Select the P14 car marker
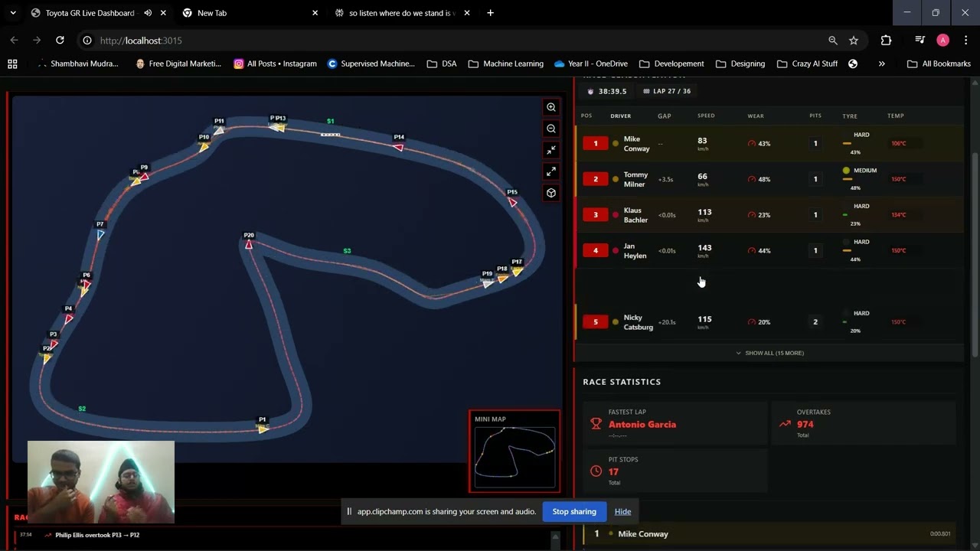 pos(398,146)
